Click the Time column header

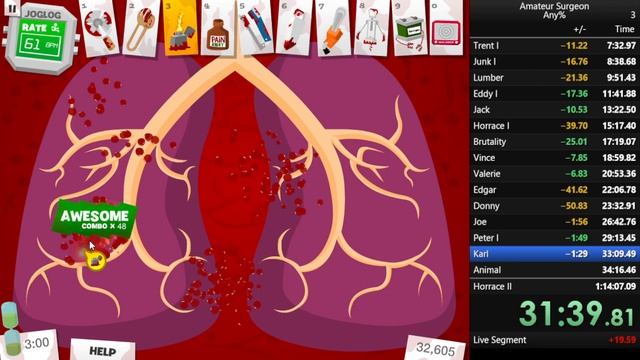[624, 29]
